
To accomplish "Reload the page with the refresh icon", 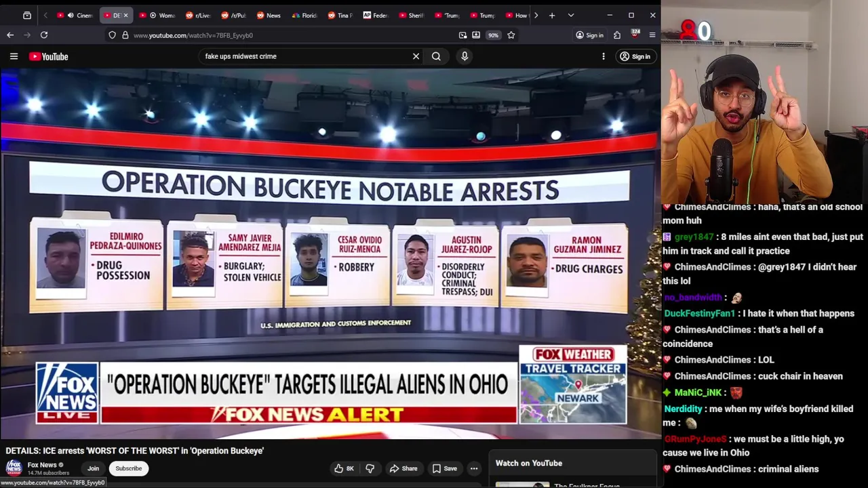I will [x=44, y=35].
